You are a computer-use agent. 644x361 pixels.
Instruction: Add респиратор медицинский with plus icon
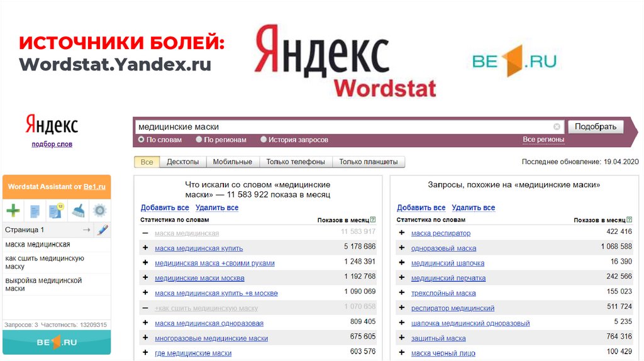pyautogui.click(x=402, y=308)
